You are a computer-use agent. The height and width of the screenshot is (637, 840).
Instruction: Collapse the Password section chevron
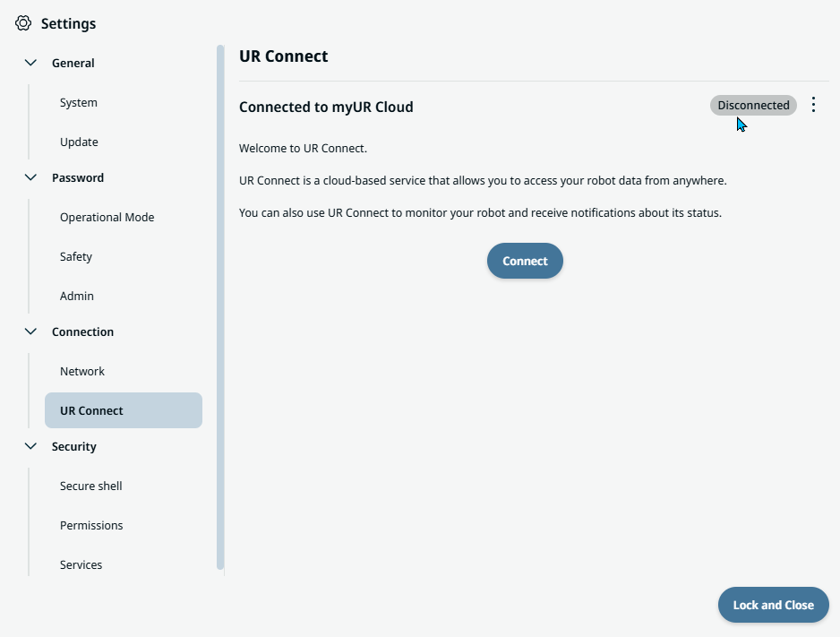(x=31, y=177)
